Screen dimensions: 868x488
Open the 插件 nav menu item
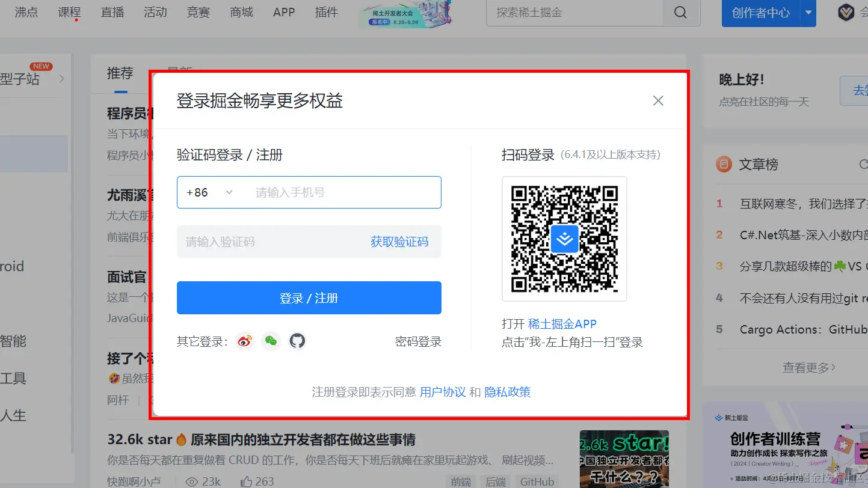point(327,12)
